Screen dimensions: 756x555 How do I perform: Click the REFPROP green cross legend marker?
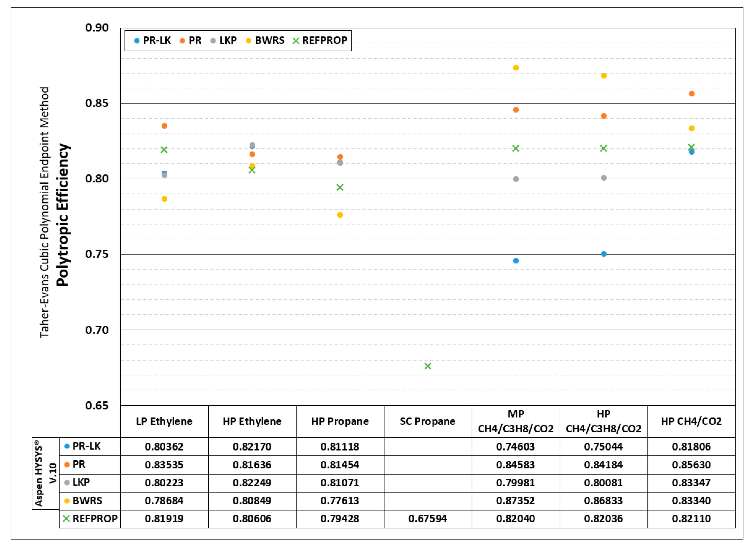click(x=296, y=41)
